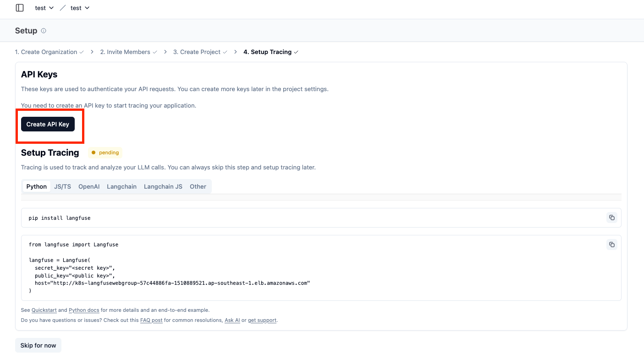Click the FAQ post link

tap(151, 320)
